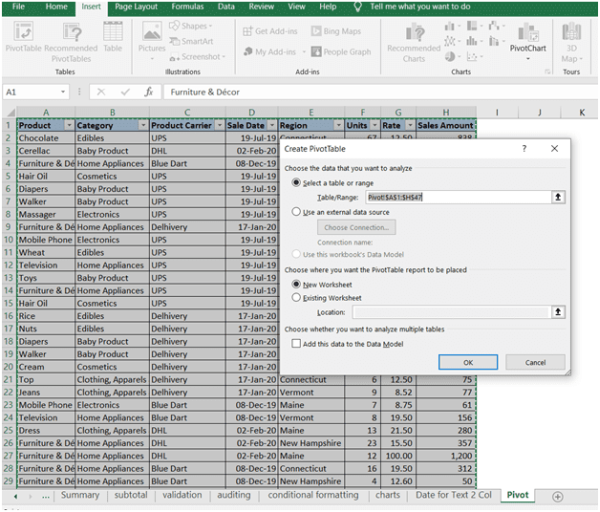Click the Table/Range collapse dialog button
The width and height of the screenshot is (600, 512).
pos(558,198)
